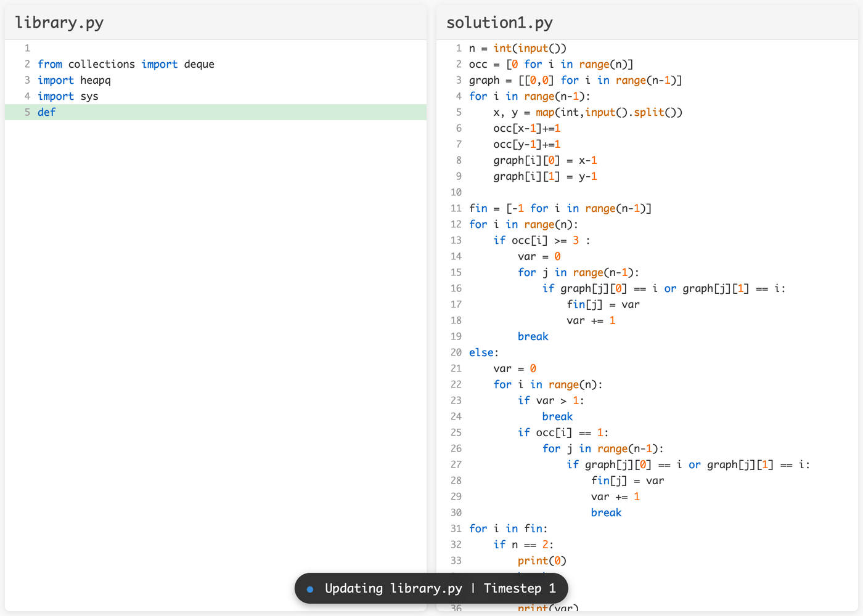The height and width of the screenshot is (616, 863).
Task: Click 'x, y = map(int,input().split())' line
Action: click(588, 112)
